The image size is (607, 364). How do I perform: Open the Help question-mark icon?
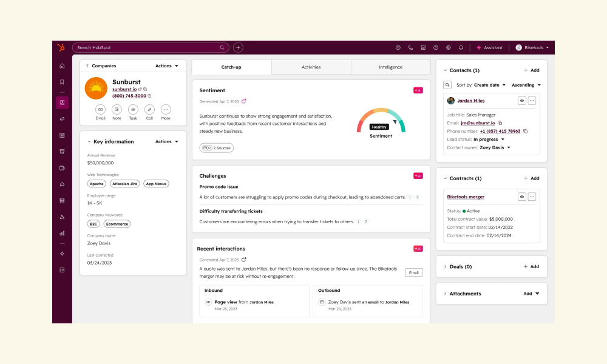(436, 47)
